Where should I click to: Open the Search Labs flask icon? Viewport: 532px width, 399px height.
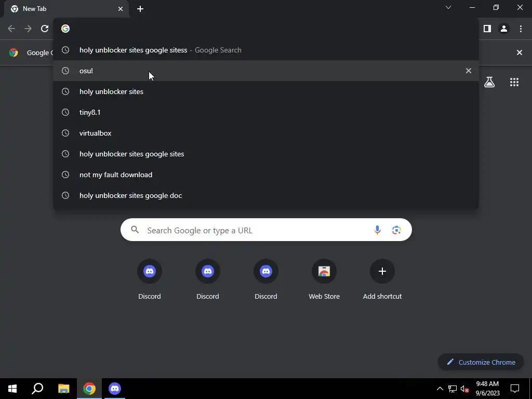tap(489, 82)
